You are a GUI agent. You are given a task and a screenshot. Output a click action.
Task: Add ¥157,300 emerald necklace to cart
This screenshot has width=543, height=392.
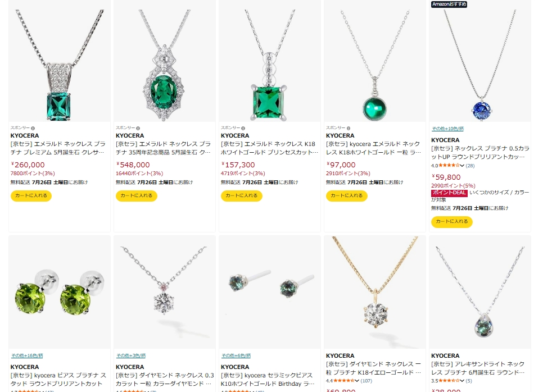[242, 196]
